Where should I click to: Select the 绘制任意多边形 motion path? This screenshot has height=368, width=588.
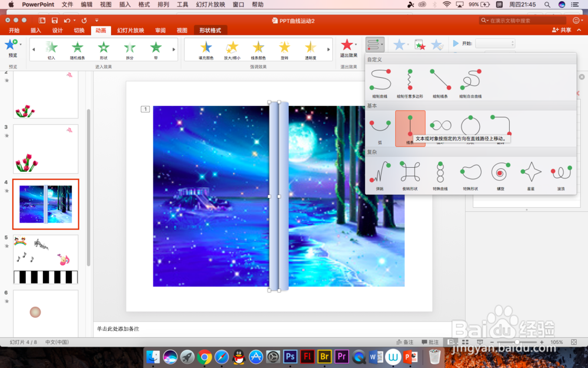point(410,84)
